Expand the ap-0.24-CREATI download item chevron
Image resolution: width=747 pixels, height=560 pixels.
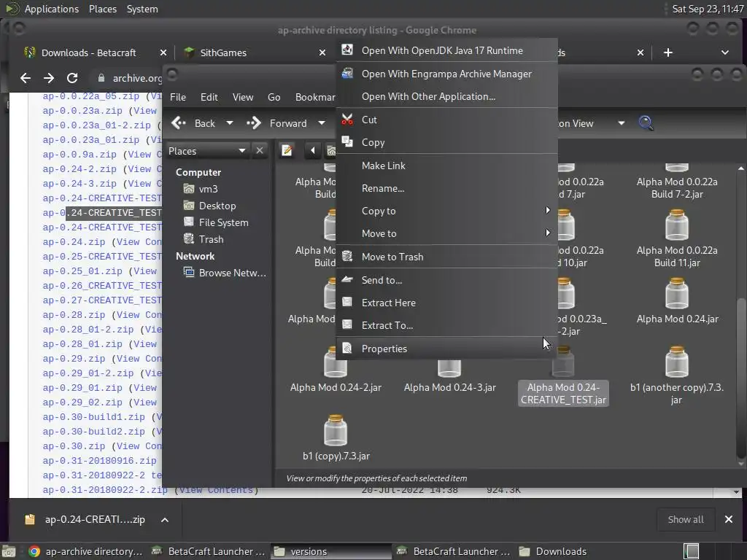point(164,520)
